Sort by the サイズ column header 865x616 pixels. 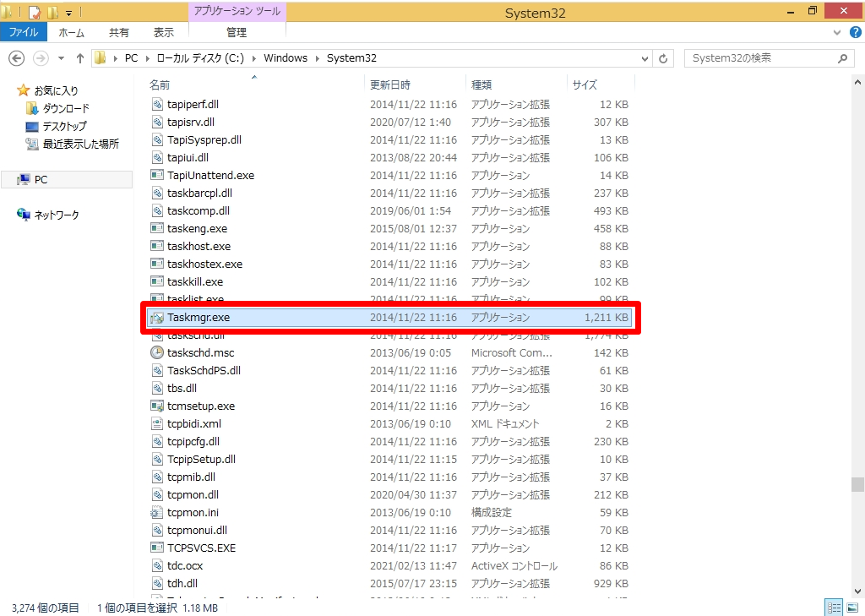pyautogui.click(x=585, y=84)
